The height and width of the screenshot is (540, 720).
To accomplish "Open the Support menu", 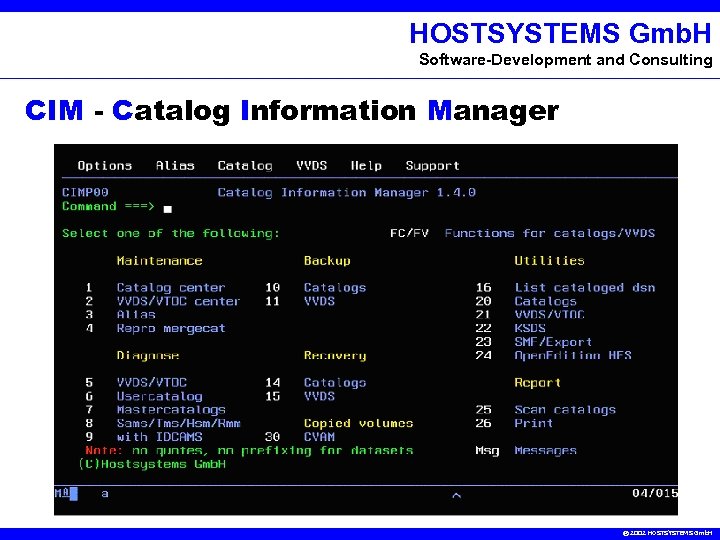I will coord(432,166).
